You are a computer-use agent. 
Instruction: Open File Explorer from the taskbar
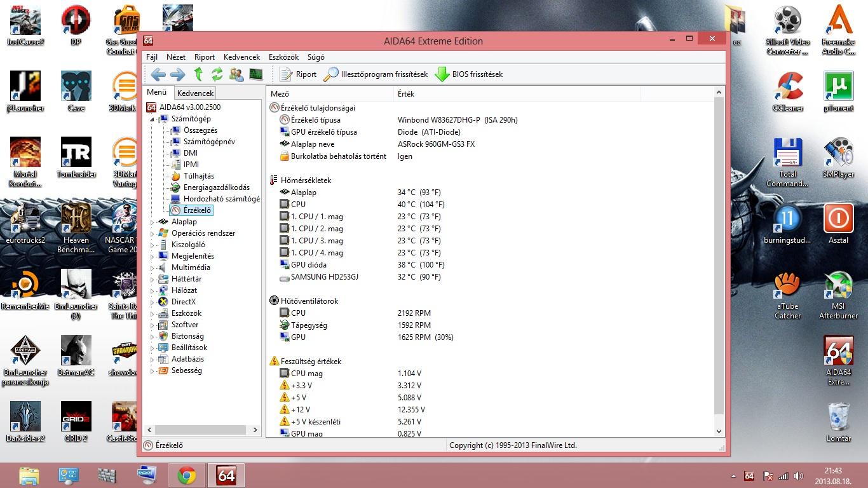tap(29, 475)
